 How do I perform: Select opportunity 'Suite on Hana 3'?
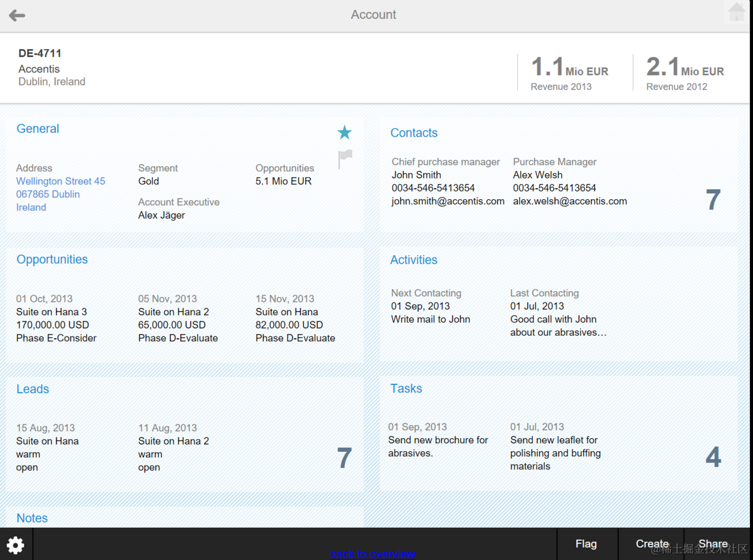52,312
